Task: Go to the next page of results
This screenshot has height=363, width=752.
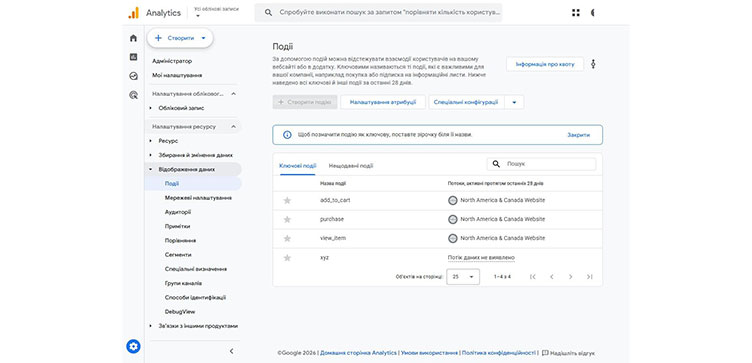Action: [570, 277]
